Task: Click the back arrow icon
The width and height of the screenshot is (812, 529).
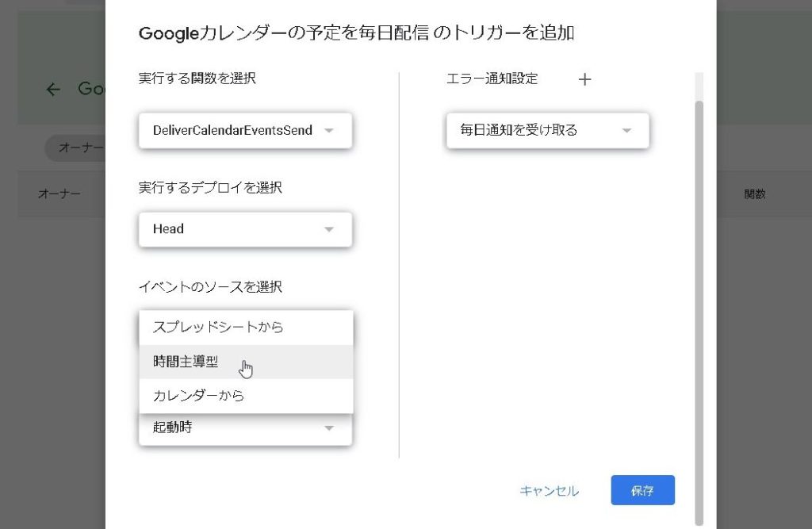Action: [53, 90]
